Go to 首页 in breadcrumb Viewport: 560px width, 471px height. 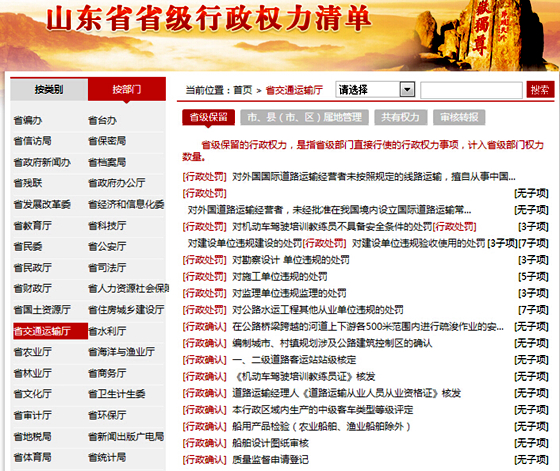(243, 90)
